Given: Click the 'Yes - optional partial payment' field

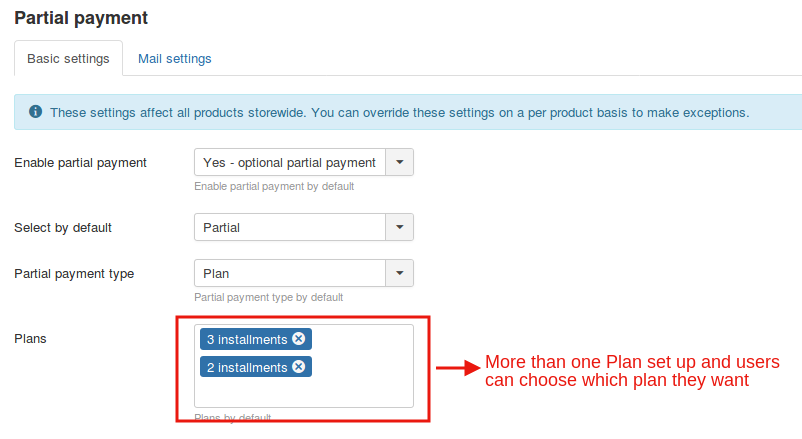Looking at the screenshot, I should (x=290, y=162).
